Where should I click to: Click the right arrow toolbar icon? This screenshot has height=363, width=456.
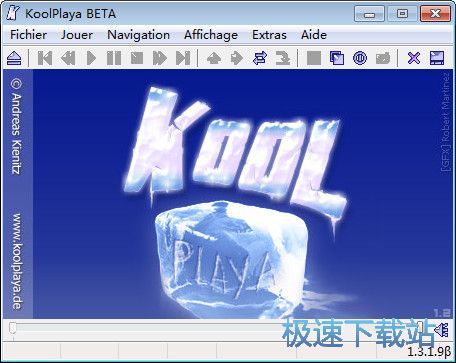(x=237, y=58)
